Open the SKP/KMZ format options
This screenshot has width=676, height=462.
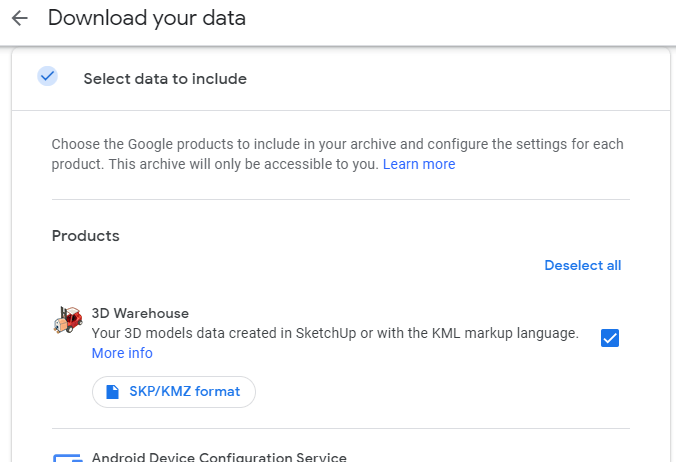tap(174, 392)
